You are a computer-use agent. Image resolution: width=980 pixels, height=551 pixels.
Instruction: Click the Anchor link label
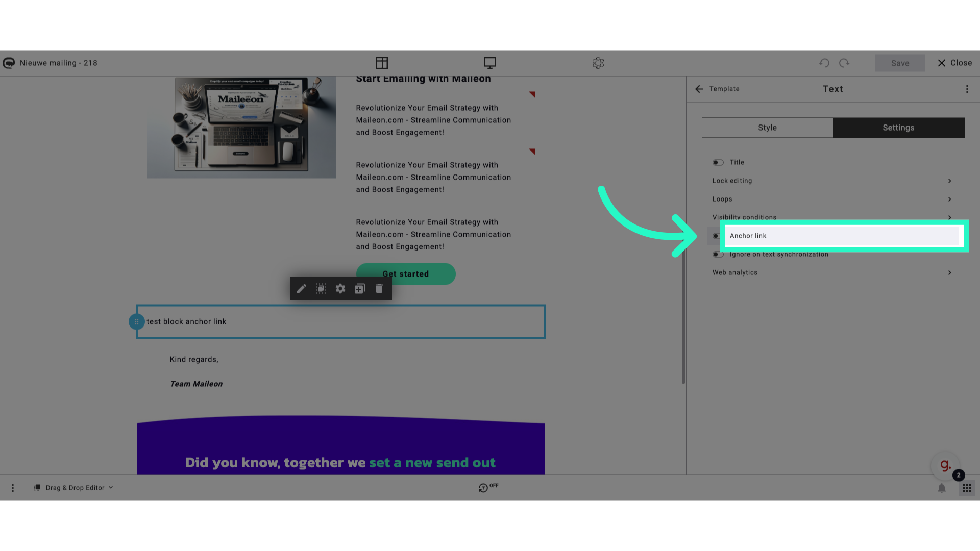[748, 236]
